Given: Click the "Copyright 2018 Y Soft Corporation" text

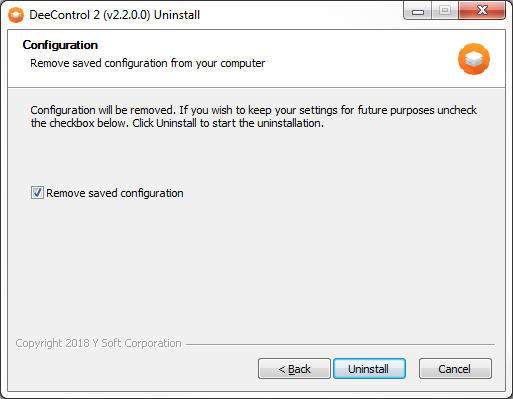Looking at the screenshot, I should 98,343.
